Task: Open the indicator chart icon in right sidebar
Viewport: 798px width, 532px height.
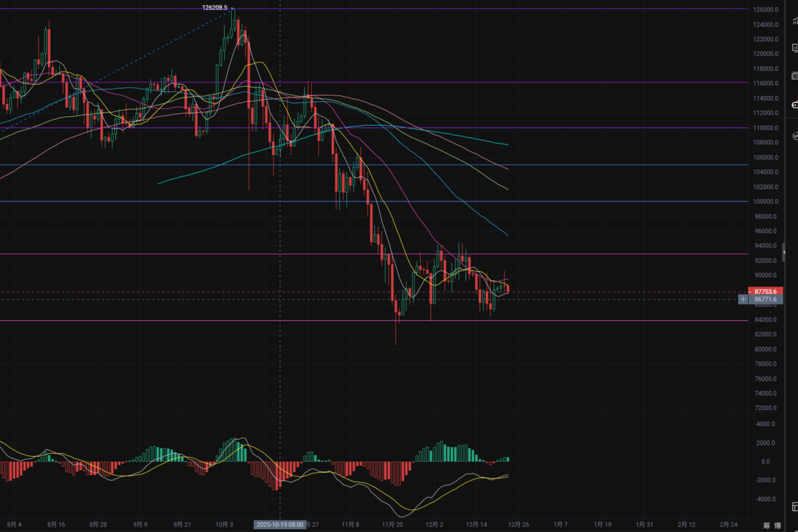Action: click(x=794, y=21)
